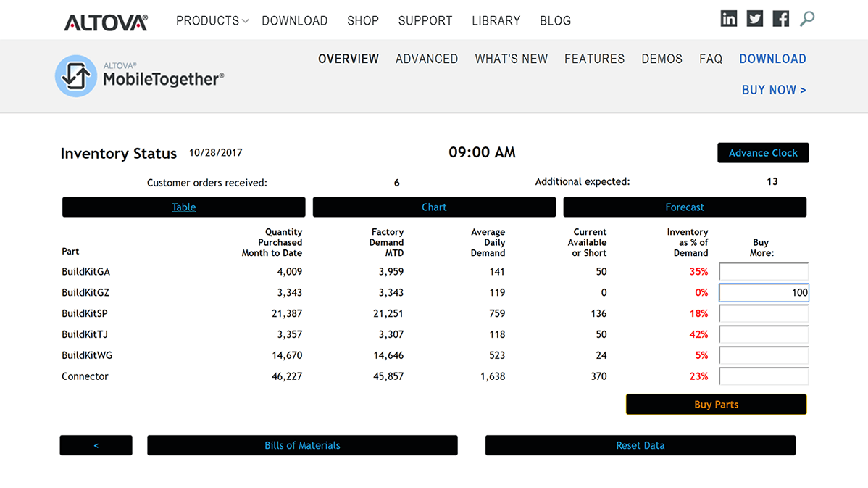868x488 pixels.
Task: Click the 0% inventory value
Action: [x=701, y=292]
